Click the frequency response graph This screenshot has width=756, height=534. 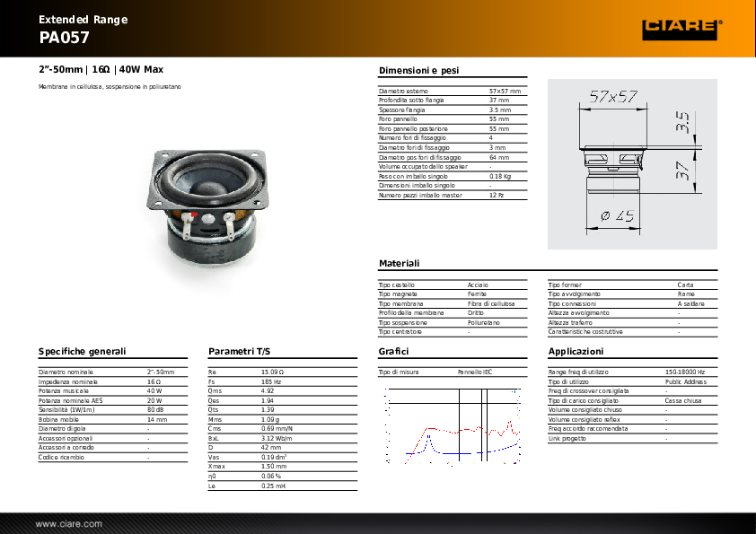coord(453,426)
